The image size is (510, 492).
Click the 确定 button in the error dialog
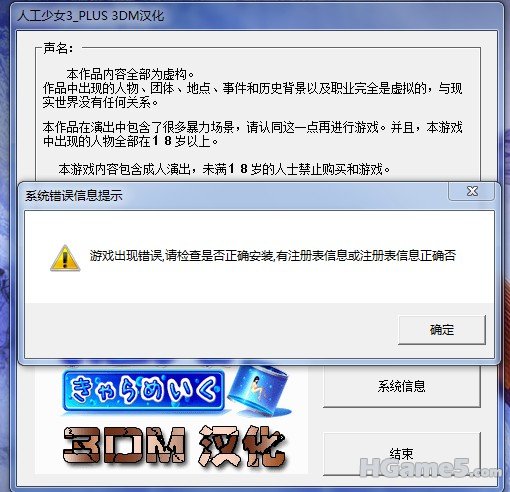click(x=442, y=330)
